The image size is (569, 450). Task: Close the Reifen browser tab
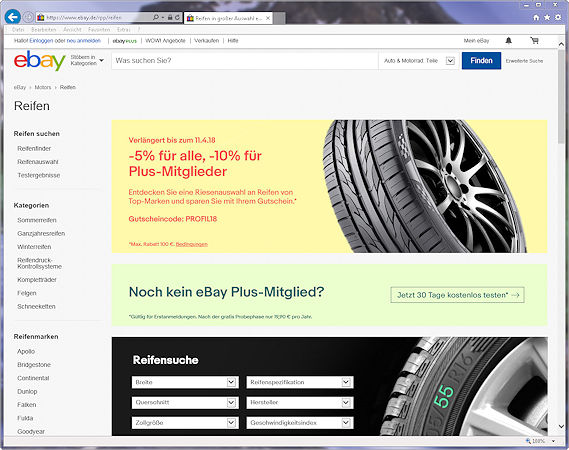click(268, 18)
